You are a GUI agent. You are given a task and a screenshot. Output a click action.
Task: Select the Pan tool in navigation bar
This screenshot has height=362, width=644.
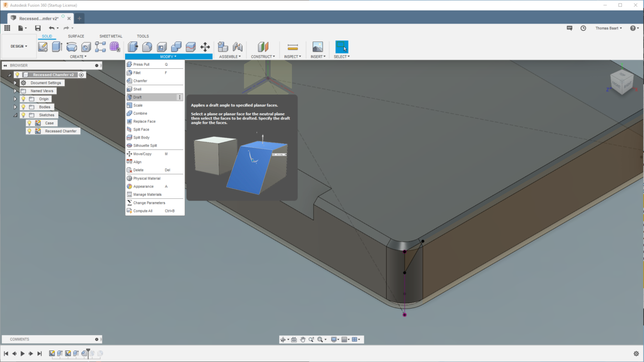303,339
